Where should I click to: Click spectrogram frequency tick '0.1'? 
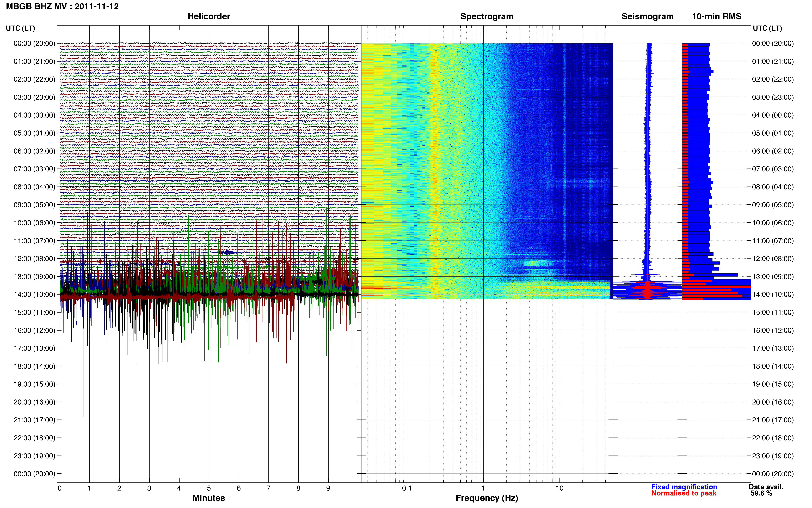click(407, 488)
